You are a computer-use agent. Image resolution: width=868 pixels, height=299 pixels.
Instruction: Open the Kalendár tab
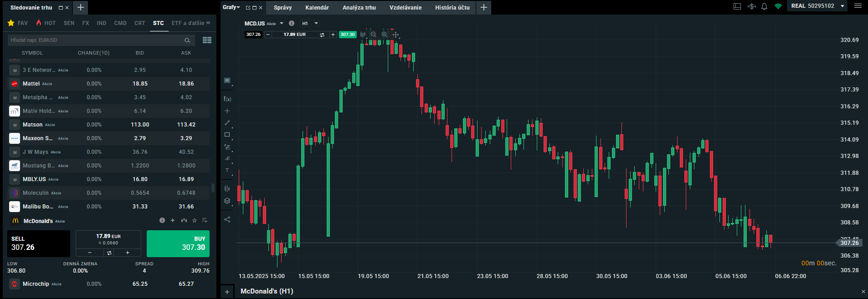[317, 8]
